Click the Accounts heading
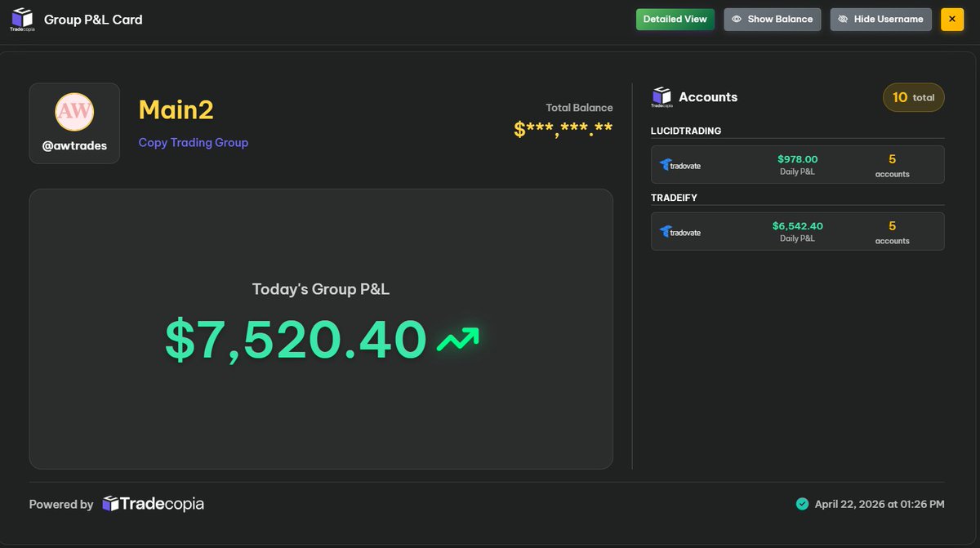 (708, 97)
